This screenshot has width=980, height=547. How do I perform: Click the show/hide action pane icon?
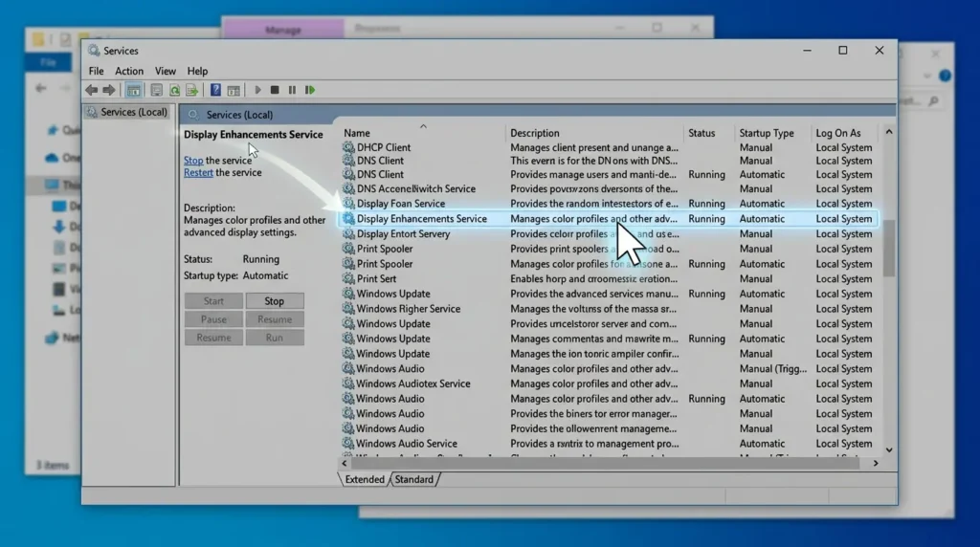(x=234, y=90)
